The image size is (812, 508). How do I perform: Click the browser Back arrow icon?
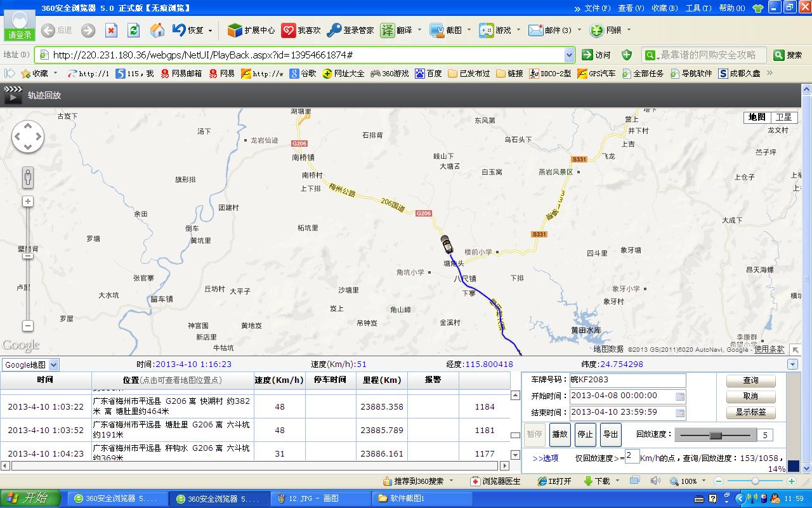pos(48,30)
